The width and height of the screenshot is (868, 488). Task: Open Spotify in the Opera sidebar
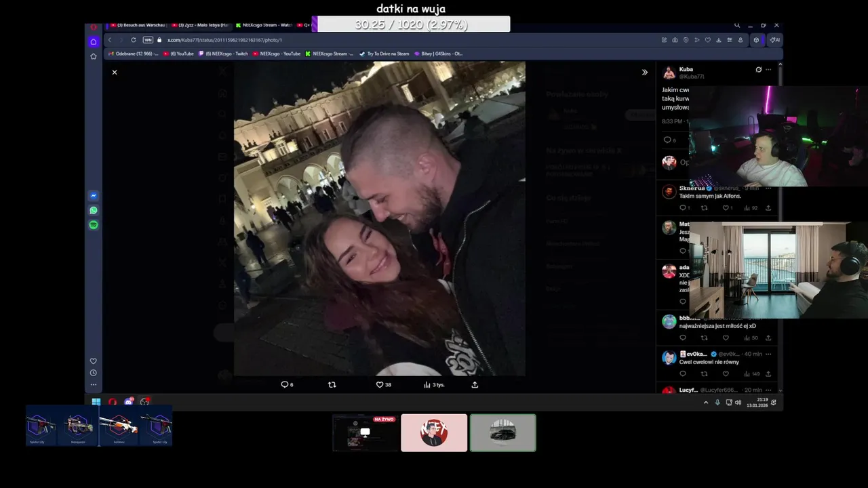coord(94,224)
